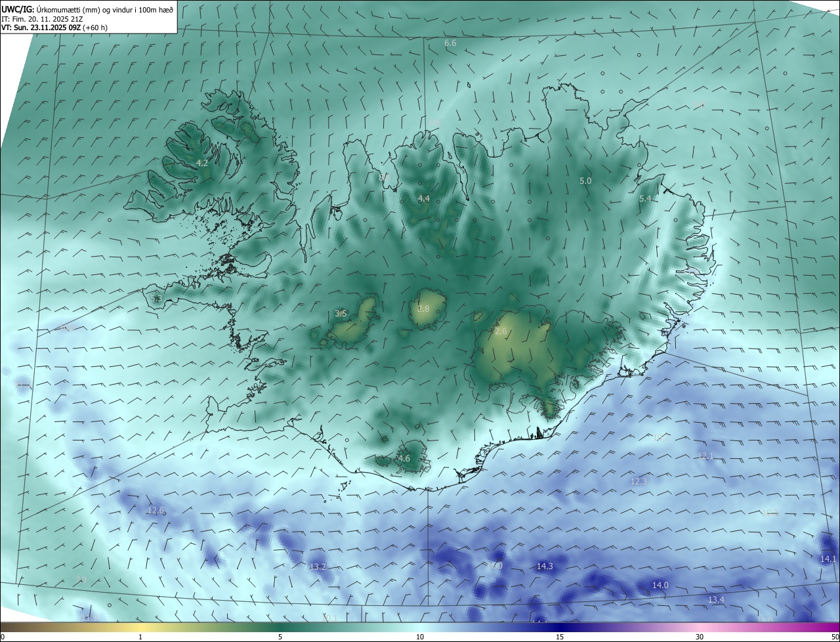Viewport: 840px width, 642px height.
Task: Click the colorbar tick label 1
Action: click(x=140, y=637)
